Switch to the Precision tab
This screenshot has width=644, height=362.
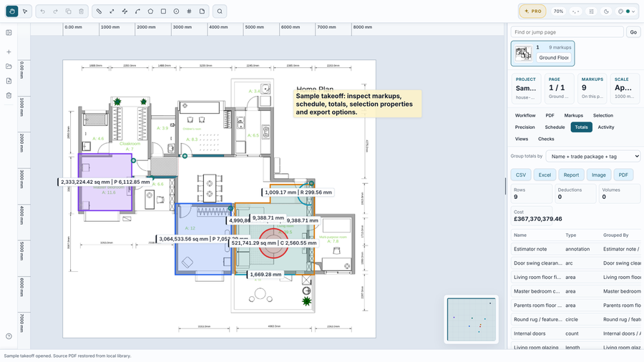(525, 127)
